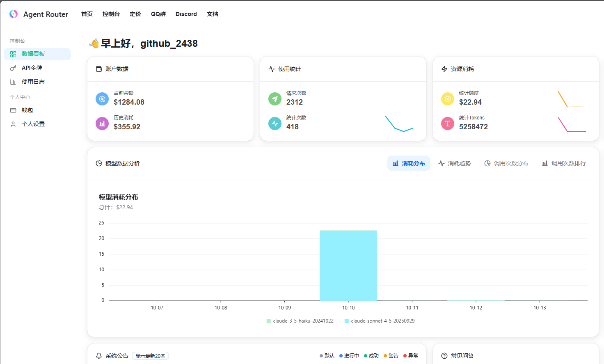Click the $355.92 历史消耗 value
The width and height of the screenshot is (604, 364).
point(127,127)
